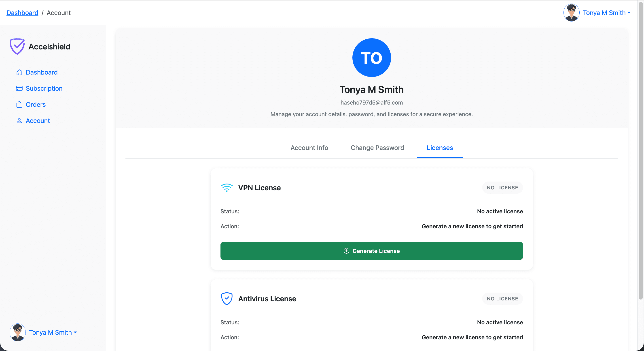Viewport: 644px width, 351px height.
Task: Click the blue TO profile initials circle
Action: pyautogui.click(x=371, y=58)
